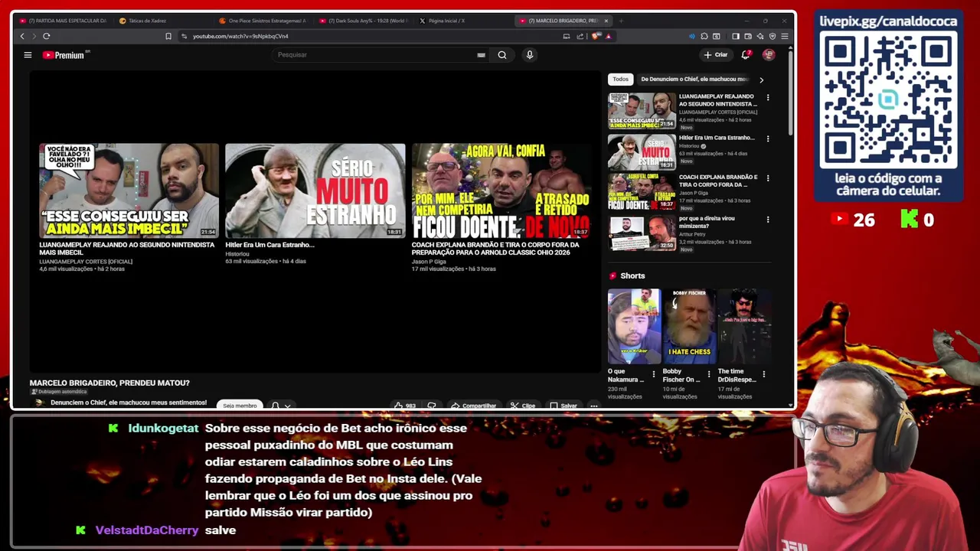
Task: Toggle the browser sidebar panel icon
Action: point(736,36)
